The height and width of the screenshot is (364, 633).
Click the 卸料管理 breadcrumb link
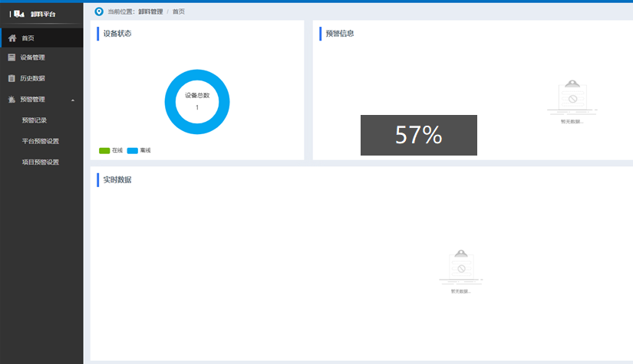coord(150,11)
